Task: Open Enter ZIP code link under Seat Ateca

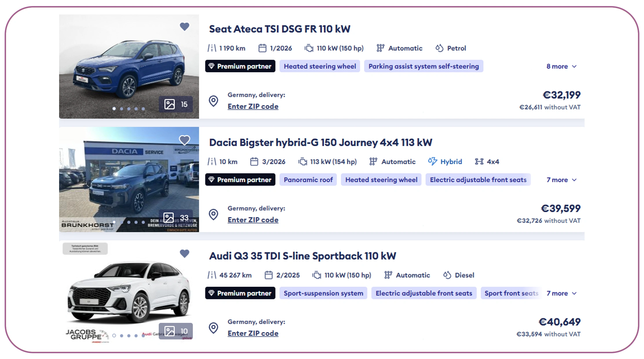Action: (x=253, y=106)
